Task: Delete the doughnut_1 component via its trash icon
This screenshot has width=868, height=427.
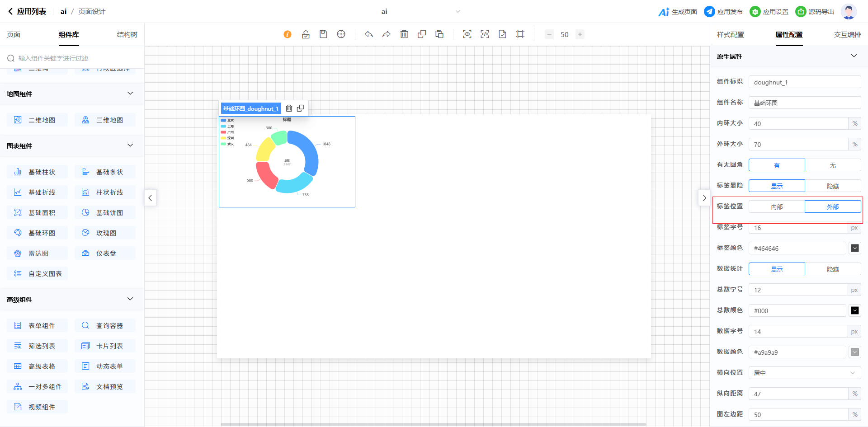Action: click(289, 108)
